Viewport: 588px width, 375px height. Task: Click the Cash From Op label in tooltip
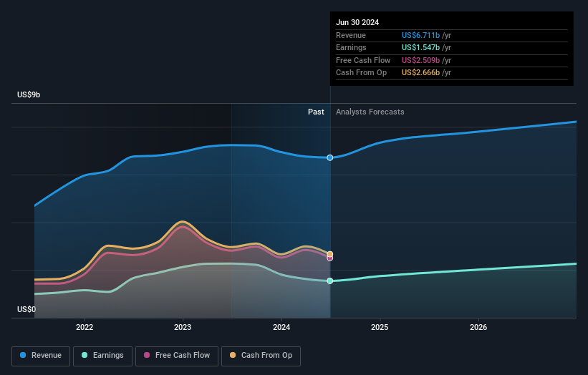point(361,73)
